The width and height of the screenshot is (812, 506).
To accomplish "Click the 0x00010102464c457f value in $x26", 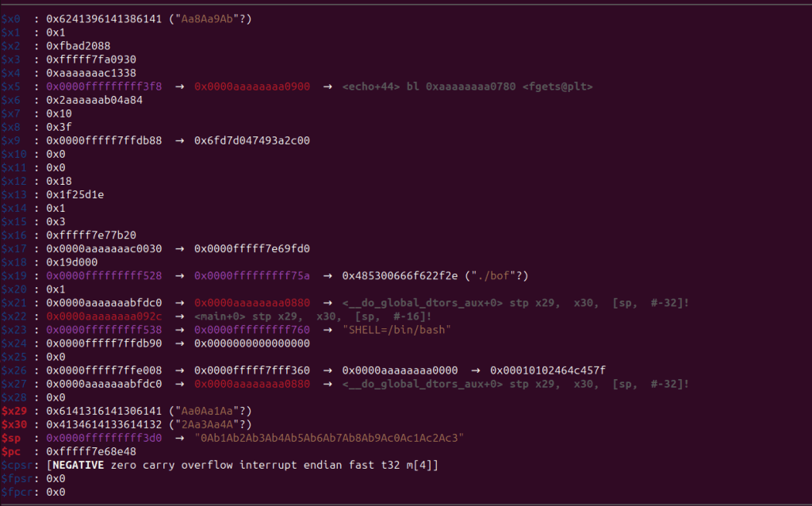I will (x=548, y=370).
